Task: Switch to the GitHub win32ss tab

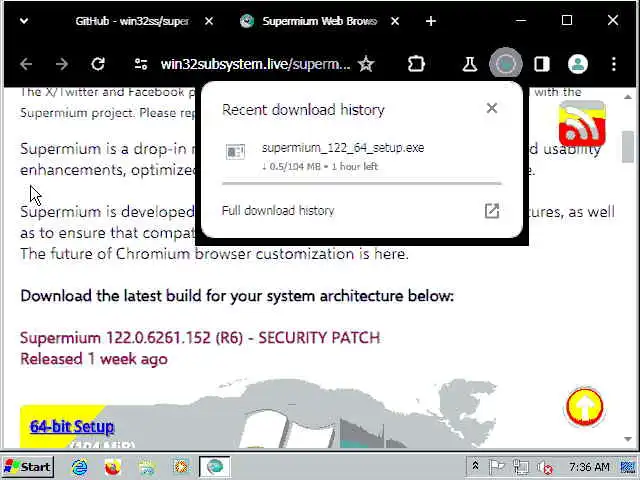Action: [x=132, y=21]
